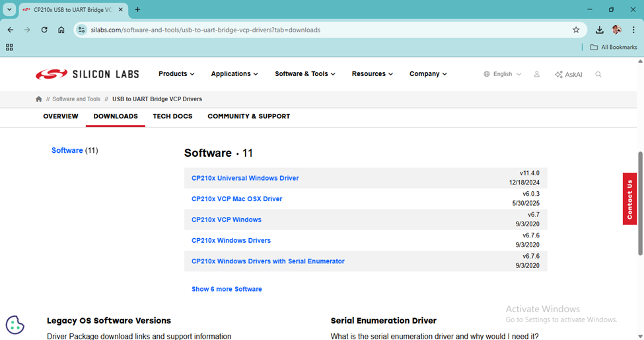Click the red Contact Us button
The height and width of the screenshot is (340, 644).
tap(629, 199)
